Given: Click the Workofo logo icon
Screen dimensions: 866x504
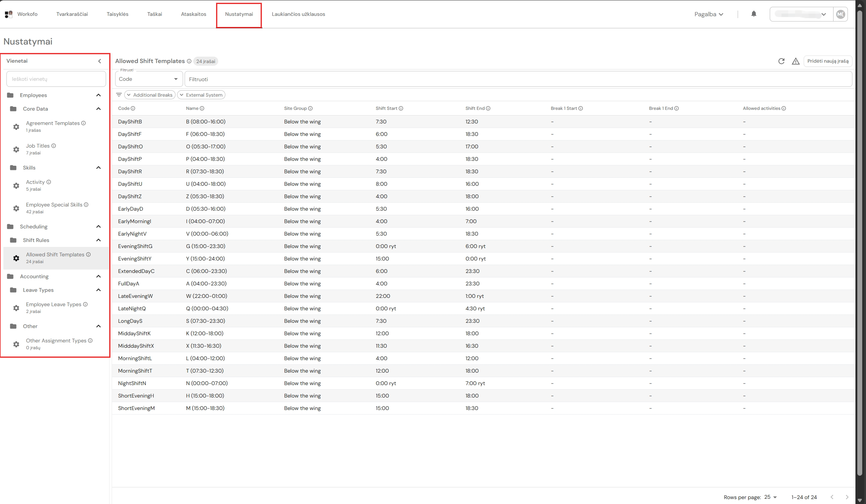Looking at the screenshot, I should point(9,14).
